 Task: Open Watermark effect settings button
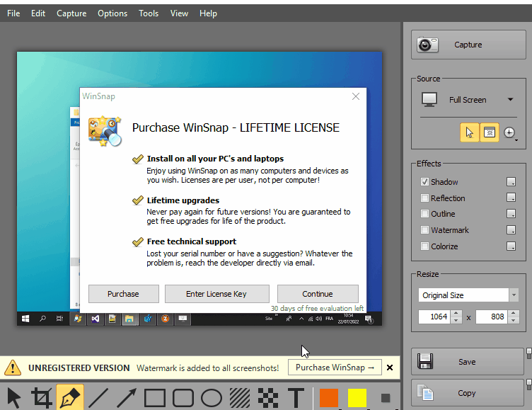point(511,230)
